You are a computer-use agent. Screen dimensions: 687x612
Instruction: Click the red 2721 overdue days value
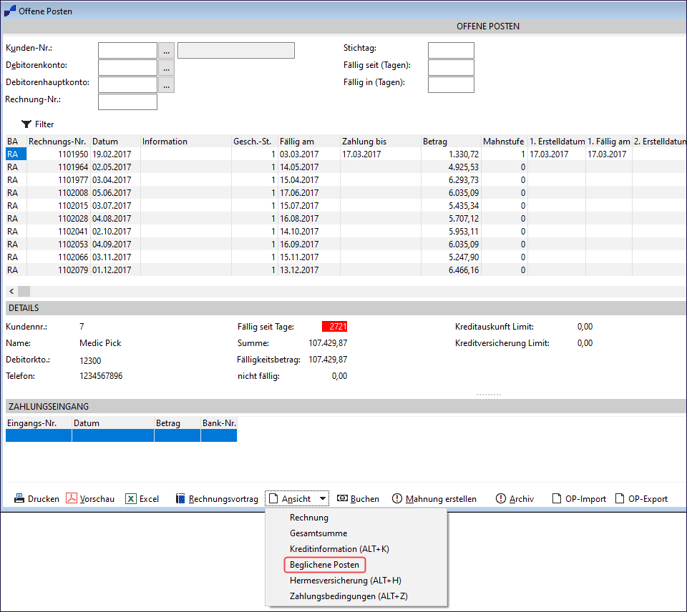[334, 326]
